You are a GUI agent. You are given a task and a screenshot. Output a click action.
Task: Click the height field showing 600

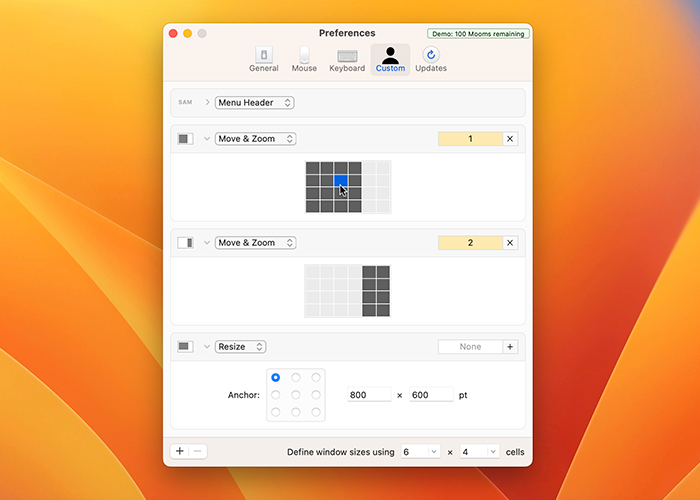[431, 395]
